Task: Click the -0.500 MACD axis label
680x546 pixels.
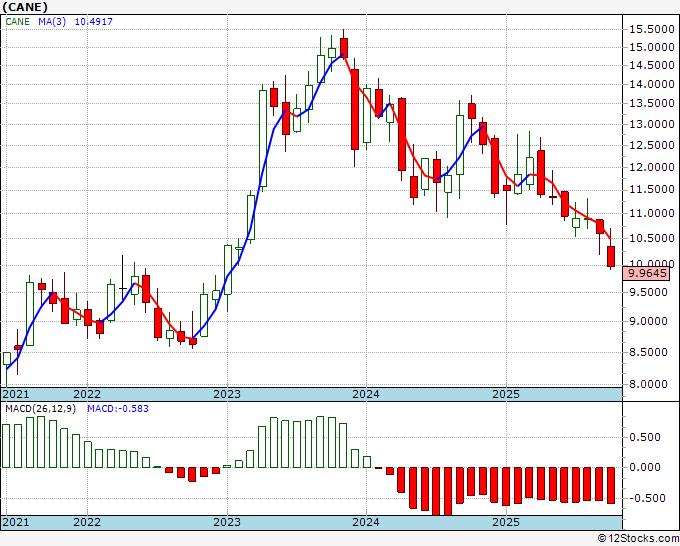Action: click(x=645, y=498)
